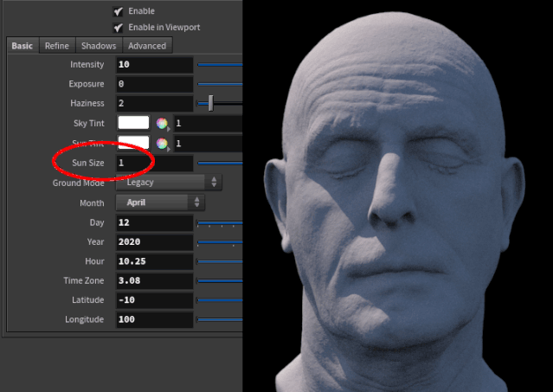Viewport: 553px width, 392px height.
Task: Click the Sun Size value field
Action: pos(154,163)
